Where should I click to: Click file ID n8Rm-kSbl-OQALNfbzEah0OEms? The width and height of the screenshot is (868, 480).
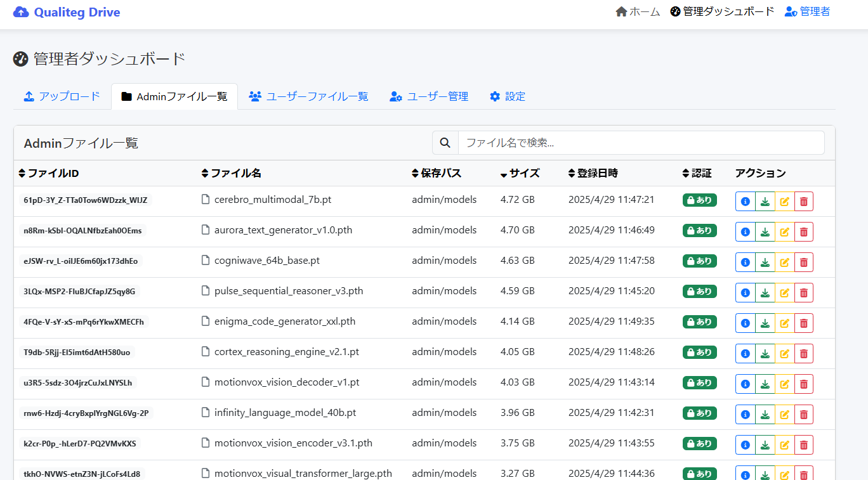point(82,230)
